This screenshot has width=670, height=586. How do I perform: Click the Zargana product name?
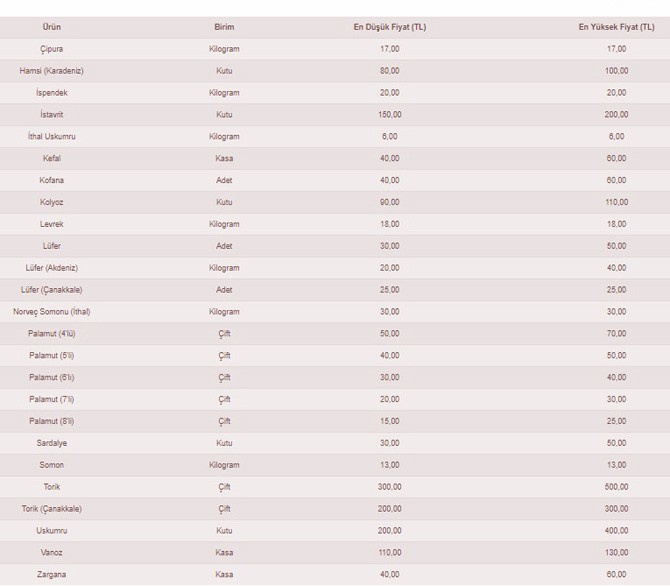coord(52,575)
